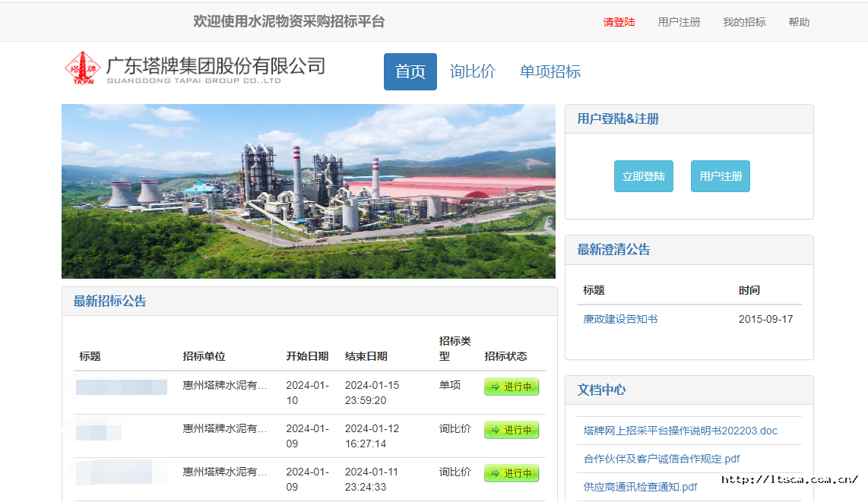Click the cement plant banner image
This screenshot has width=868, height=502.
click(x=309, y=191)
